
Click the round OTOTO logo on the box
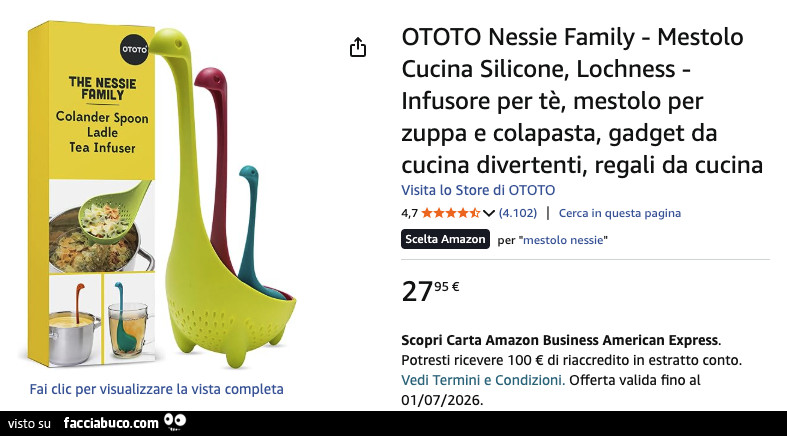click(134, 47)
